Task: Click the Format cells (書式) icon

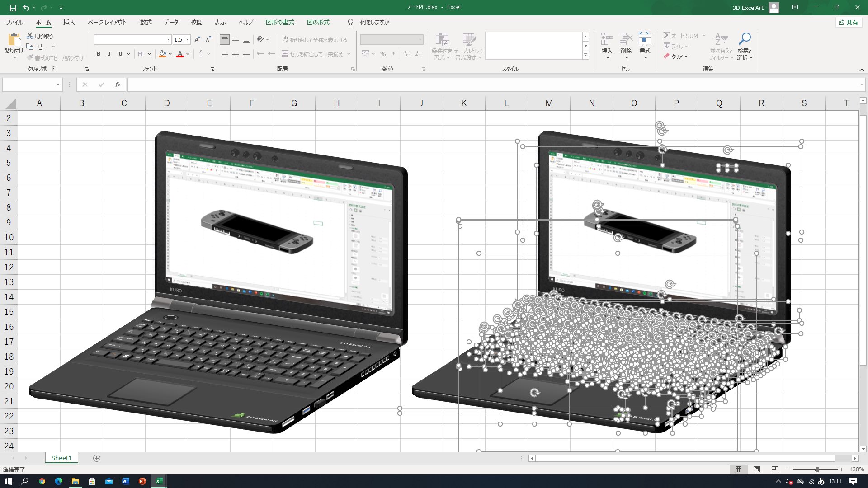Action: 645,39
